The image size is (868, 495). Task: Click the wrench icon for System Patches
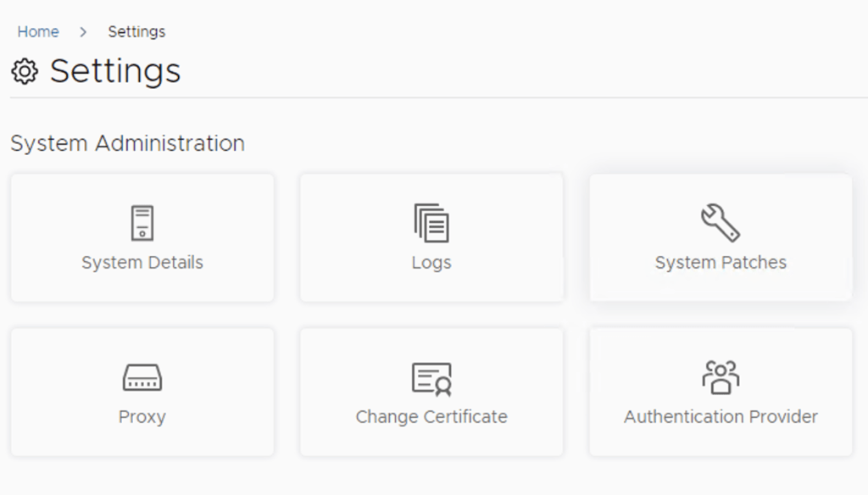click(x=721, y=223)
